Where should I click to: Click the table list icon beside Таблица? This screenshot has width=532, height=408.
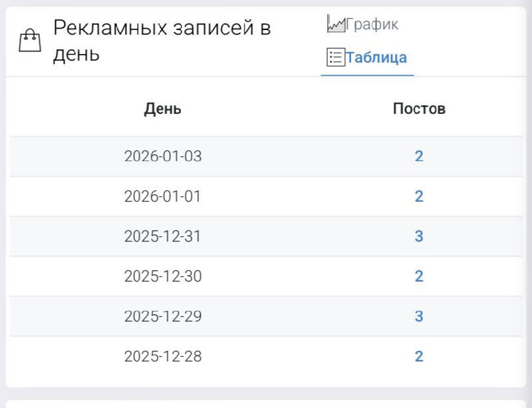click(x=336, y=57)
